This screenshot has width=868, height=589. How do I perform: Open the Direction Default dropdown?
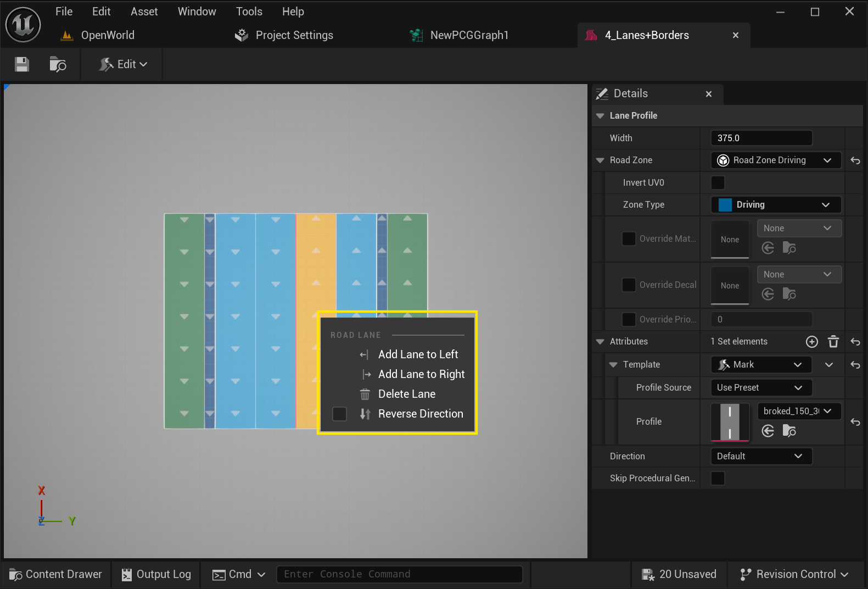point(761,456)
